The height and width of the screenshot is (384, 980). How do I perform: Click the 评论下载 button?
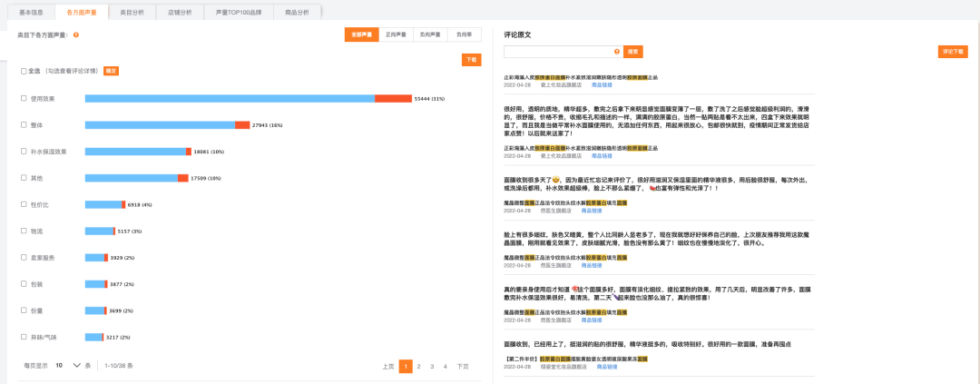(953, 52)
